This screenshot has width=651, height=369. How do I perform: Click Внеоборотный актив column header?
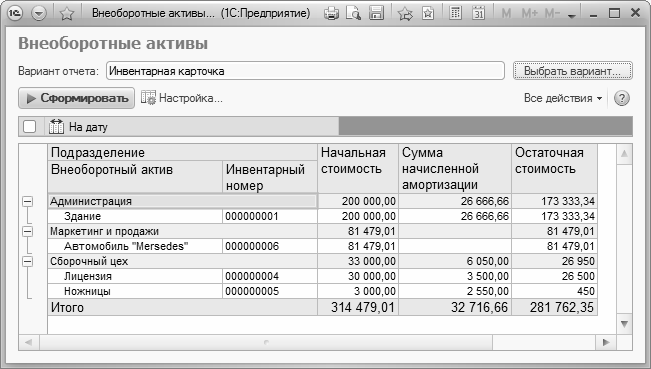click(x=135, y=177)
